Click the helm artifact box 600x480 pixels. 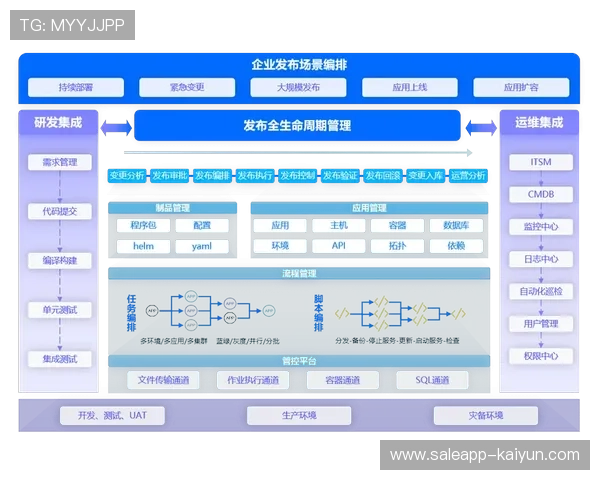pyautogui.click(x=144, y=246)
